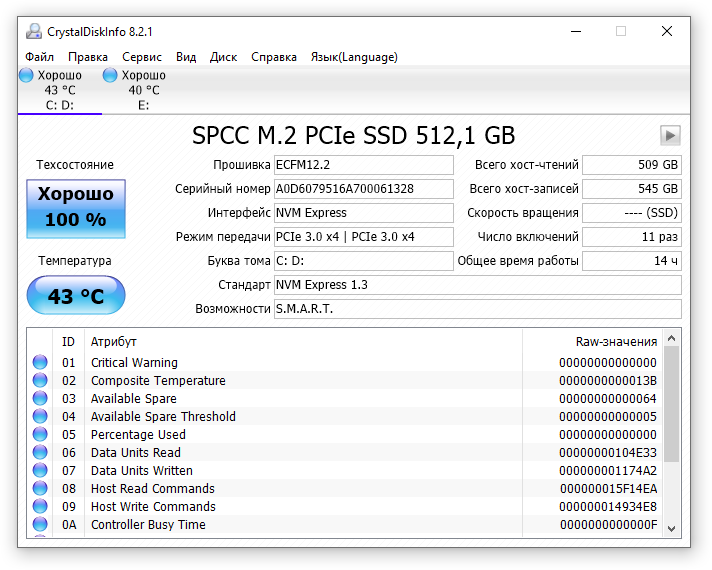Switch to the C: D: disk tab
Image resolution: width=712 pixels, height=570 pixels.
click(x=60, y=90)
